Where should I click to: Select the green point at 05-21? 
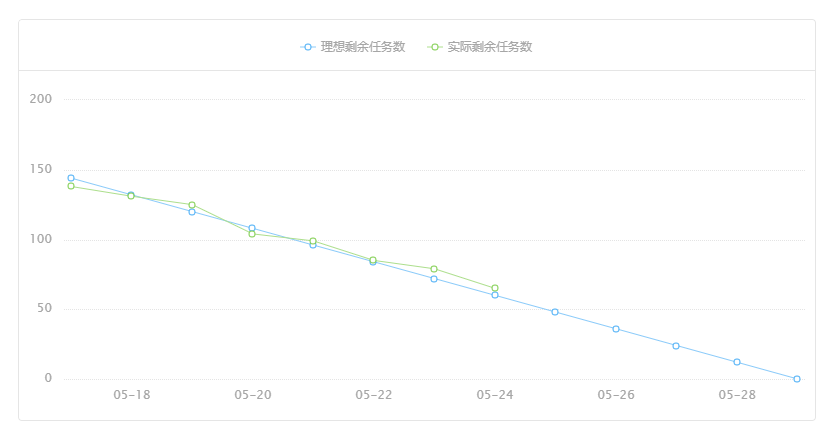tap(313, 241)
